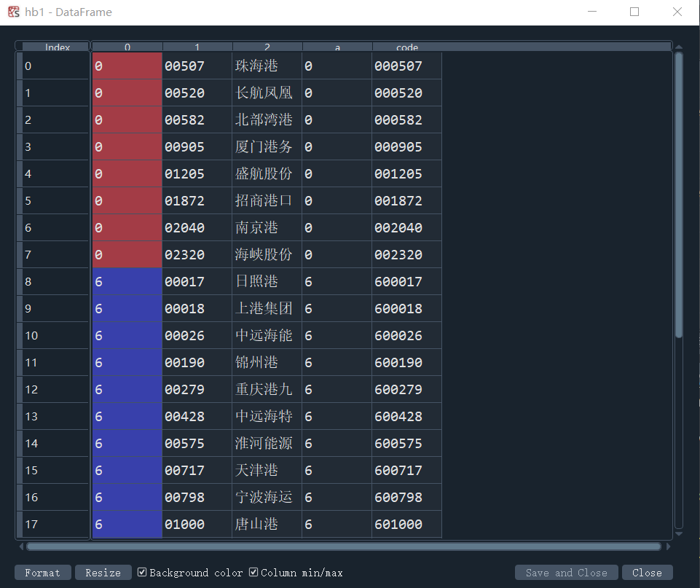Click the blue cell in row 8

(x=127, y=282)
